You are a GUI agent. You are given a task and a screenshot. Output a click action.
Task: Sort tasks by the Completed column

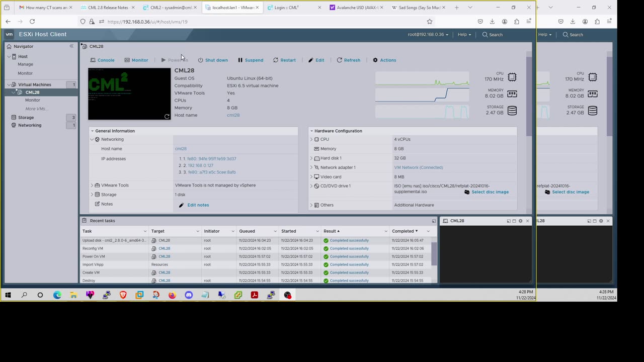[405, 231]
